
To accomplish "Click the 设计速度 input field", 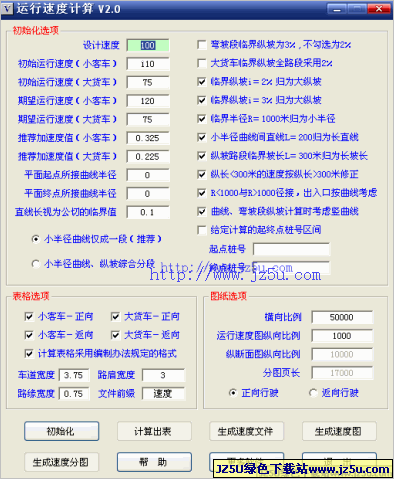I will coord(148,45).
